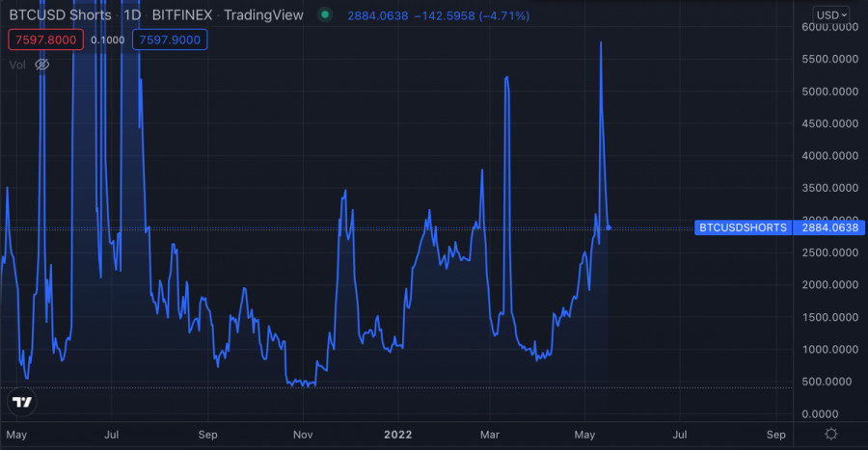Click the BTCUSD Shorts symbol title

point(61,14)
